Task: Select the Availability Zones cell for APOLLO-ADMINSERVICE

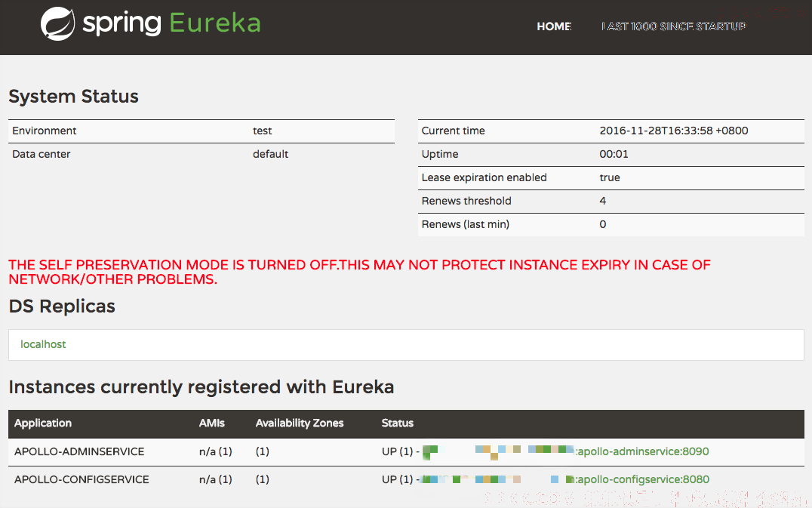Action: tap(262, 451)
